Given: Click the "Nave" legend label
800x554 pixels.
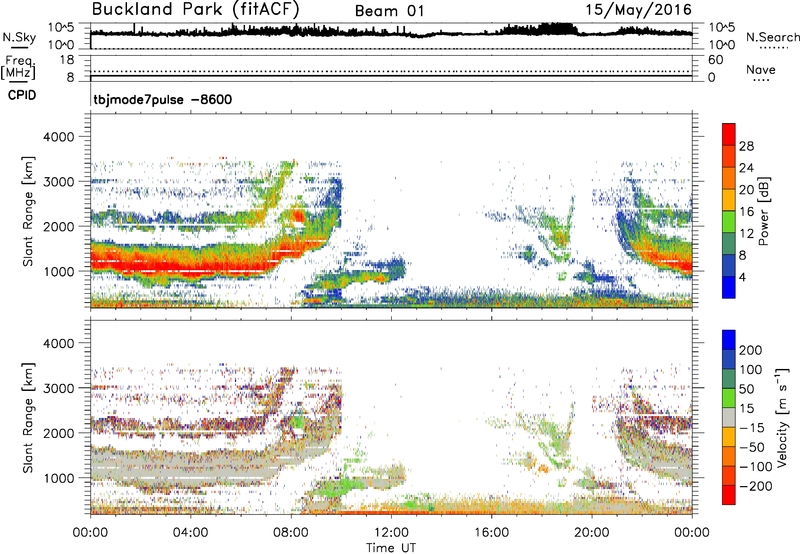Looking at the screenshot, I should click(761, 69).
